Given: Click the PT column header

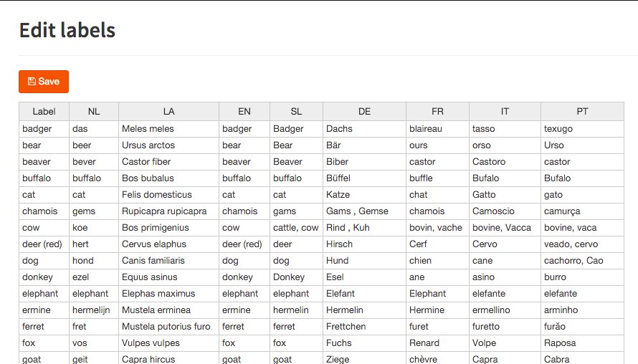Looking at the screenshot, I should (x=582, y=112).
